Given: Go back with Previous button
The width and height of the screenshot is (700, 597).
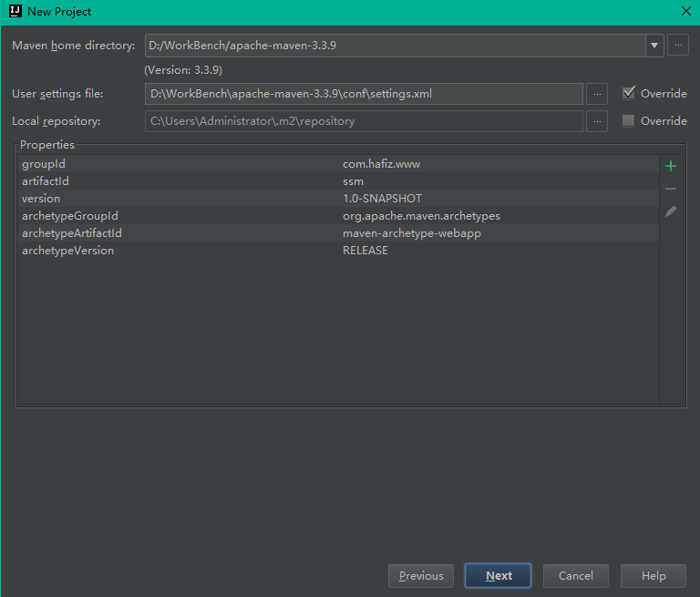Looking at the screenshot, I should pyautogui.click(x=421, y=575).
